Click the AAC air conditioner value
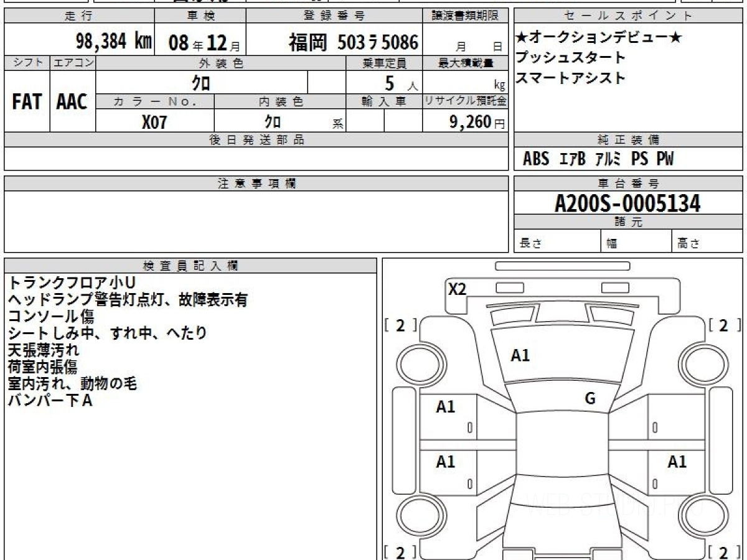 point(72,103)
